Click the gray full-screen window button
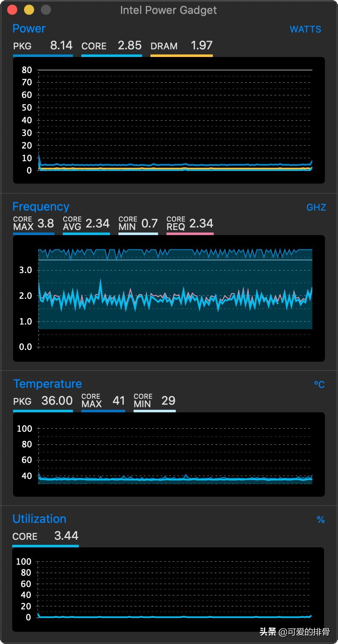This screenshot has width=338, height=644. (x=46, y=10)
